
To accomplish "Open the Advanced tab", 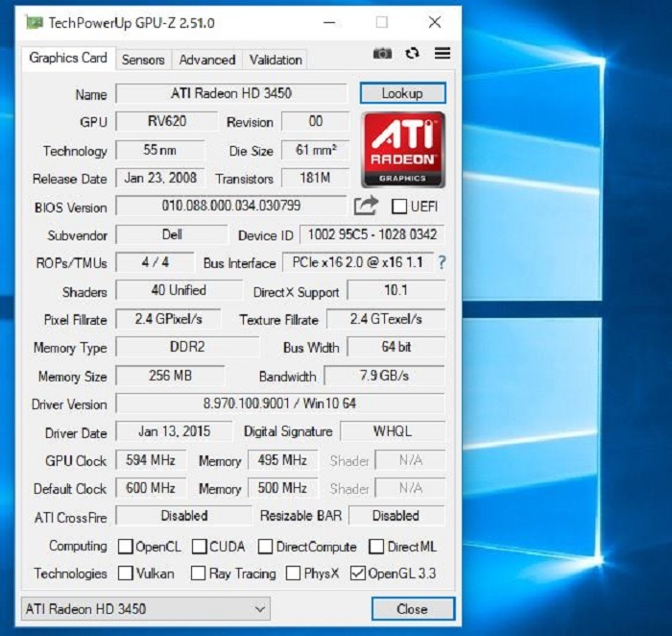I will click(207, 60).
